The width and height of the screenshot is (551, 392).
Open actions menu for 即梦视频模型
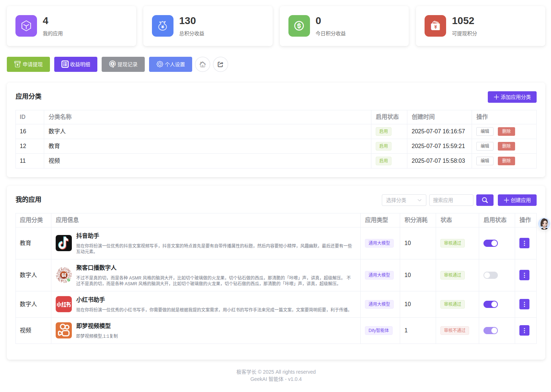(x=524, y=331)
